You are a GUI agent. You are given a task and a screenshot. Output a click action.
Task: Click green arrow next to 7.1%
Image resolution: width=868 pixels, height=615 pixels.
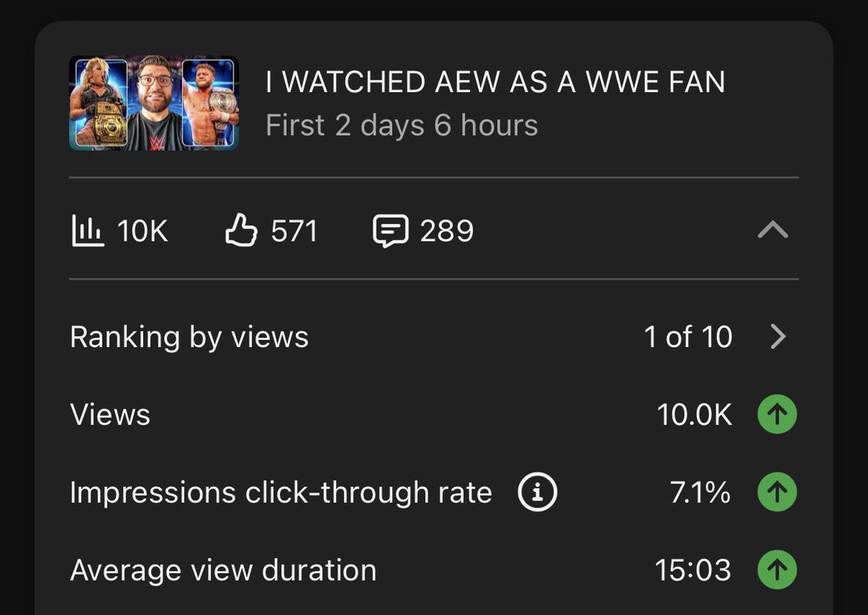[777, 493]
